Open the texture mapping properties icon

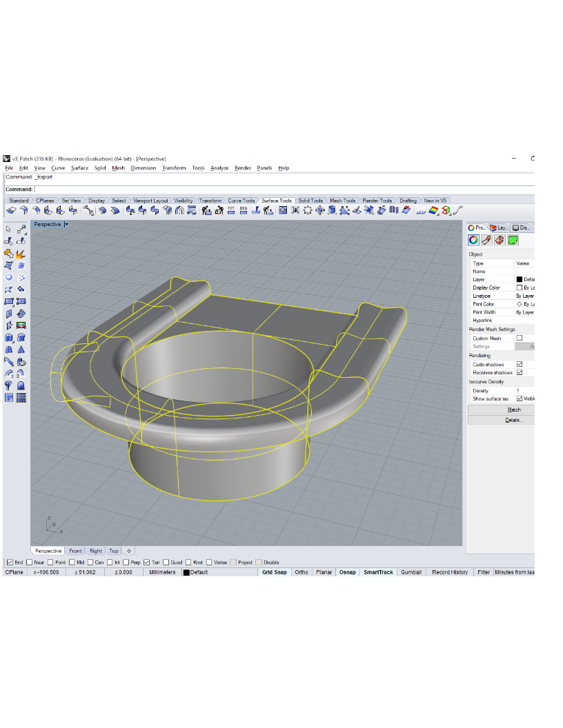[500, 241]
